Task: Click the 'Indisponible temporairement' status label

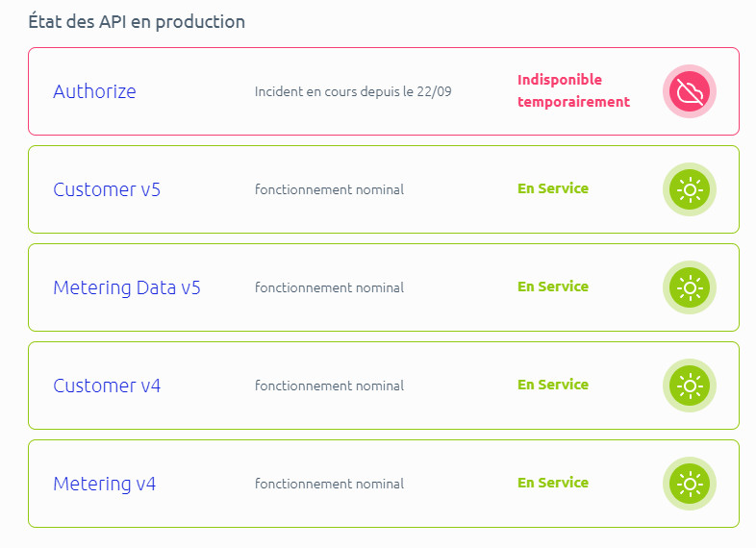Action: tap(573, 90)
